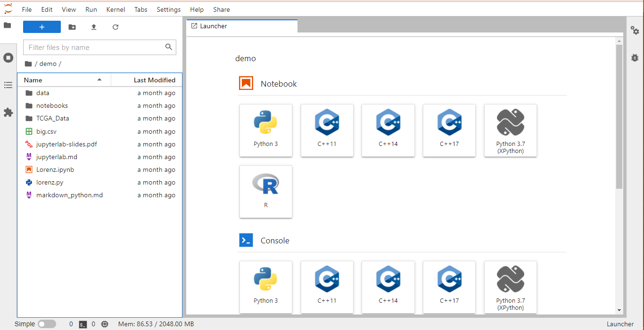Click the root folder icon in breadcrumb

click(28, 64)
